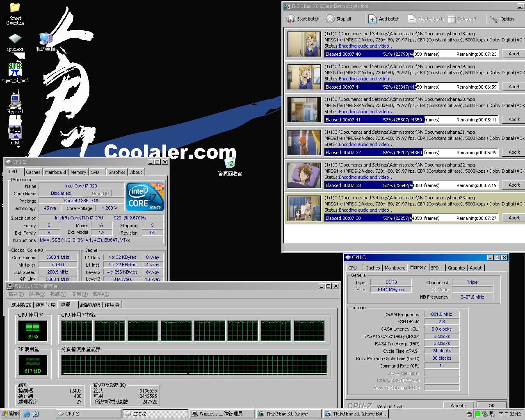Image resolution: width=525 pixels, height=420 pixels.
Task: Abort the shana19.mpg encoding job
Action: pos(514,87)
